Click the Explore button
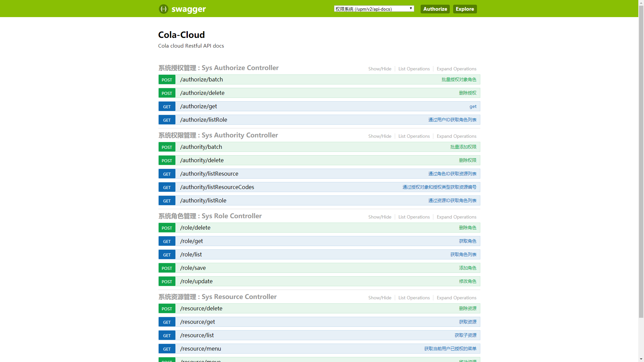 (x=465, y=9)
